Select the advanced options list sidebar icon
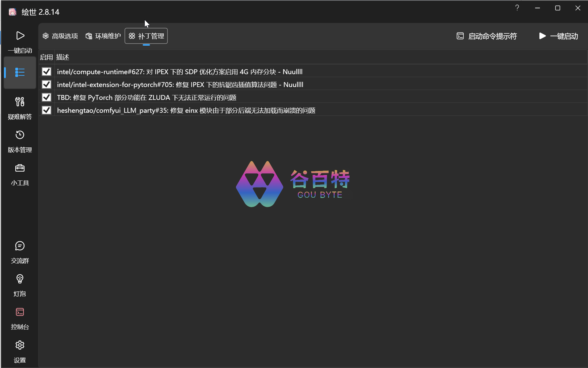The image size is (588, 368). click(20, 73)
